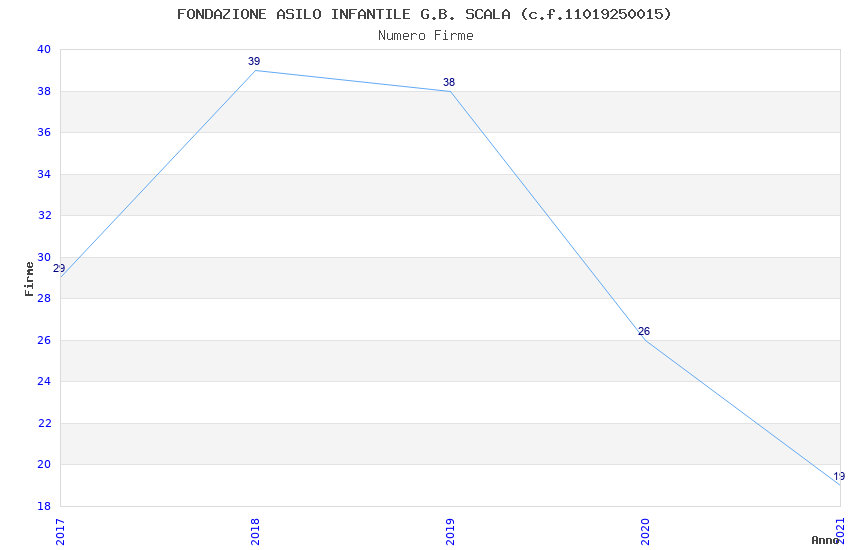Click the x-axis label 2018
The width and height of the screenshot is (850, 550).
click(255, 532)
